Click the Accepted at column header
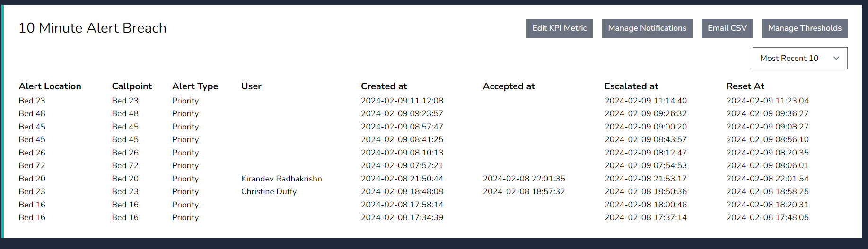Screen dimensions: 868x249 click(509, 86)
